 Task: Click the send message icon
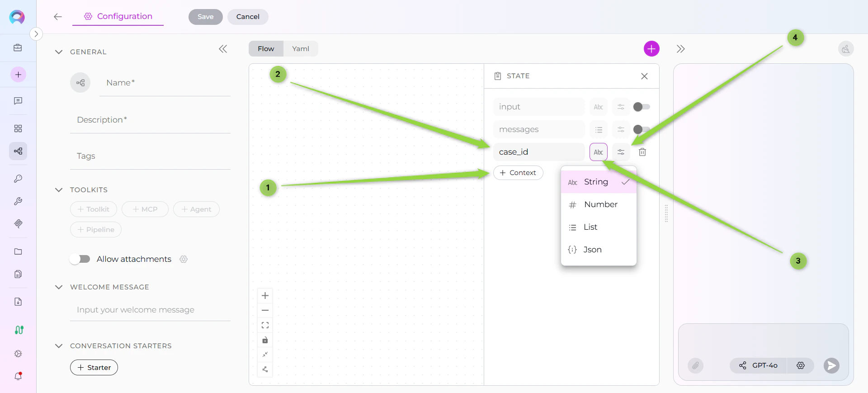[x=831, y=366]
